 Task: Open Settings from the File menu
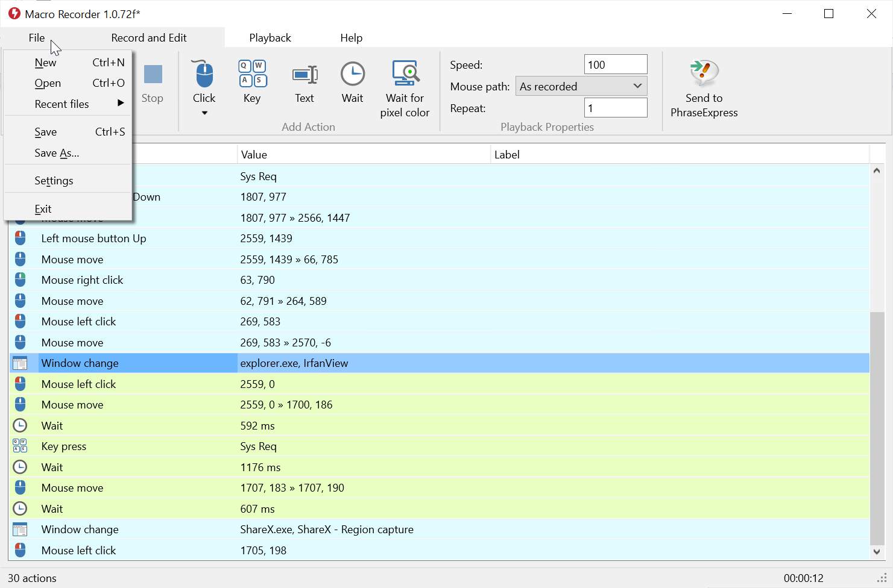point(68,181)
